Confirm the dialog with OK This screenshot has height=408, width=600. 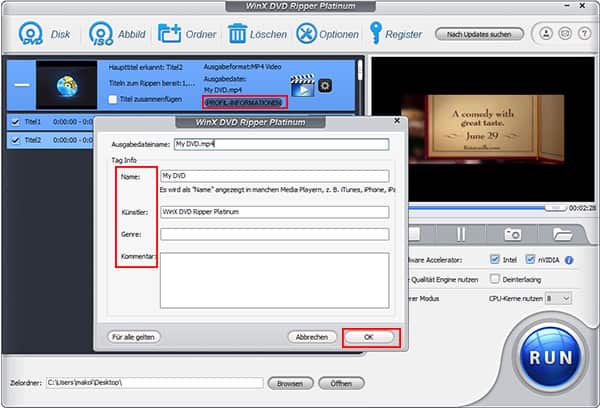(369, 337)
